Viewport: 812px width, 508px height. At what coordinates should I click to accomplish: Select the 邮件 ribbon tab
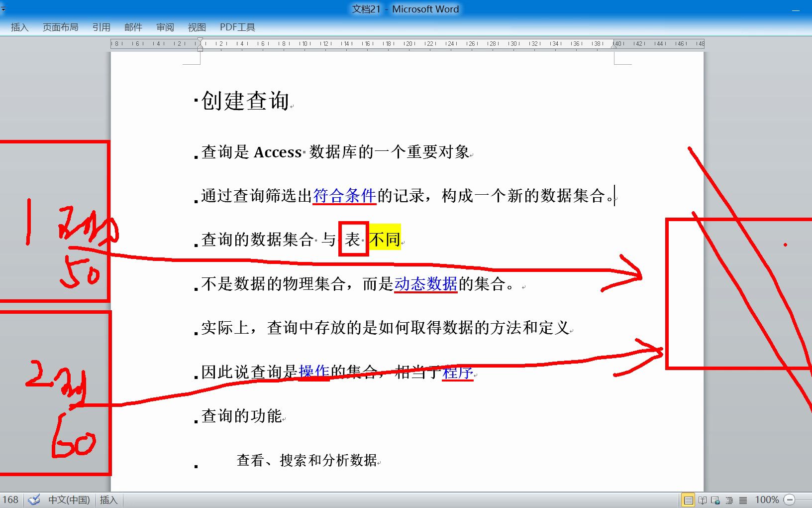[x=133, y=27]
